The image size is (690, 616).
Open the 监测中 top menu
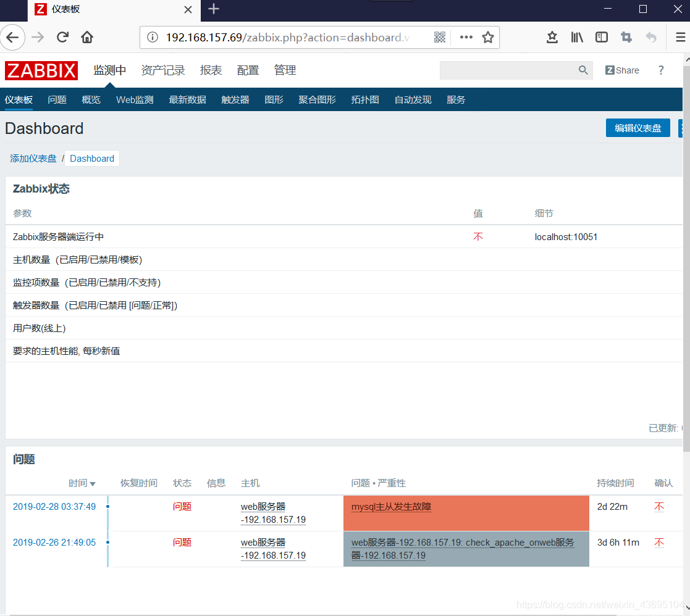109,70
